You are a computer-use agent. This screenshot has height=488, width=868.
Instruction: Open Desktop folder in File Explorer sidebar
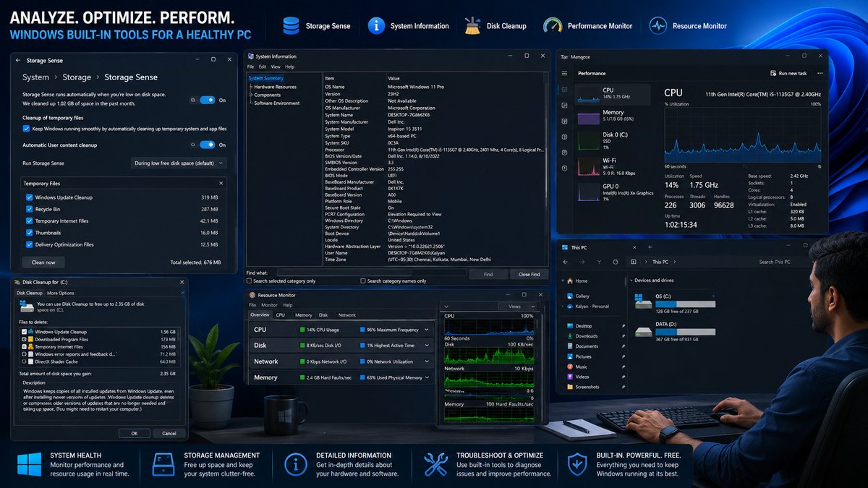[x=580, y=326]
